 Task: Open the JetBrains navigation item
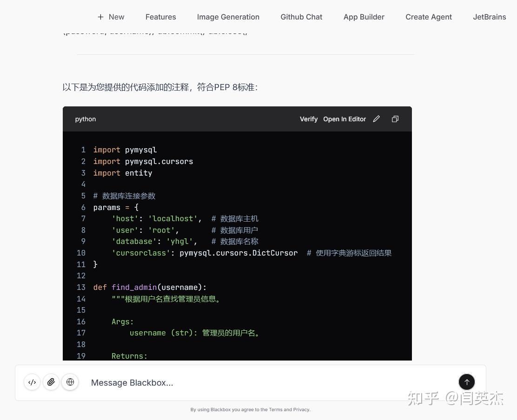pos(489,17)
